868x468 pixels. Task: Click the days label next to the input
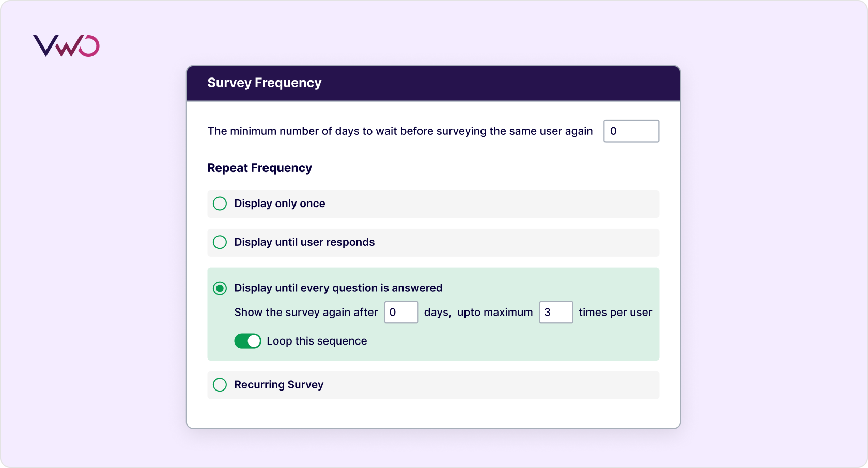[x=437, y=312]
